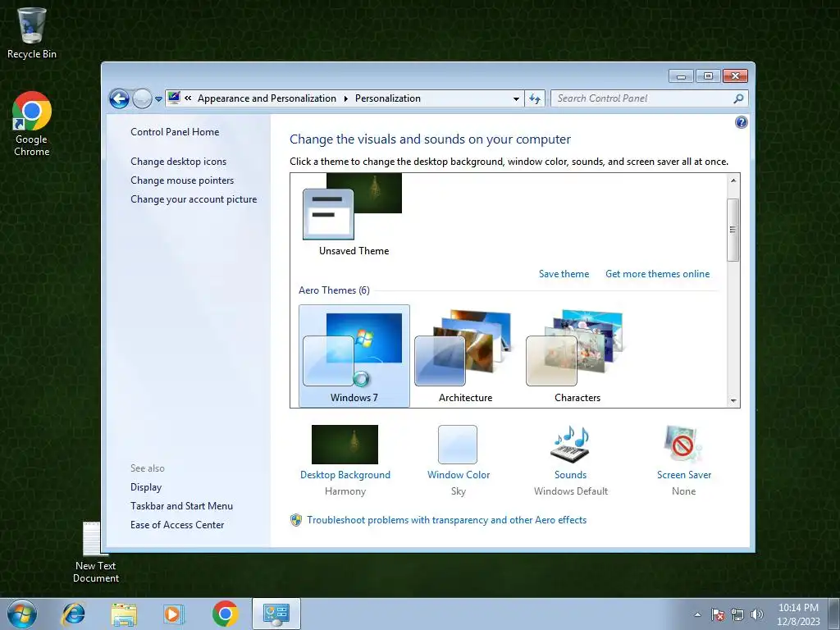This screenshot has height=630, width=840.
Task: Open the Window Color Sky swatch
Action: pyautogui.click(x=458, y=445)
